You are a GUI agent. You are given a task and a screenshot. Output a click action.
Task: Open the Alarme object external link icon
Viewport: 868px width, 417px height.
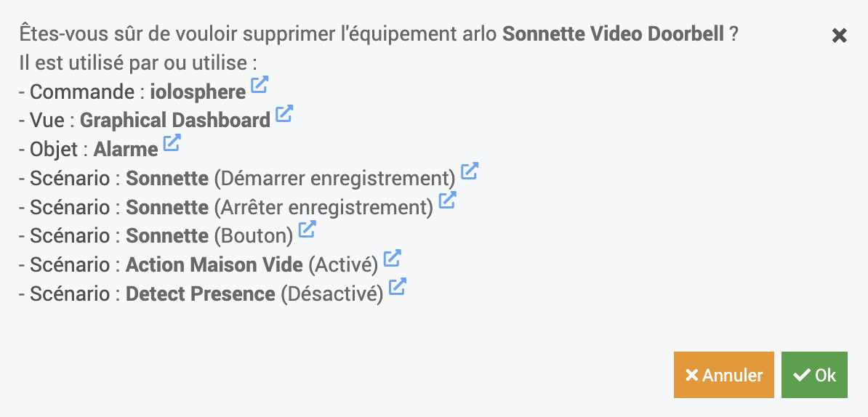[172, 142]
